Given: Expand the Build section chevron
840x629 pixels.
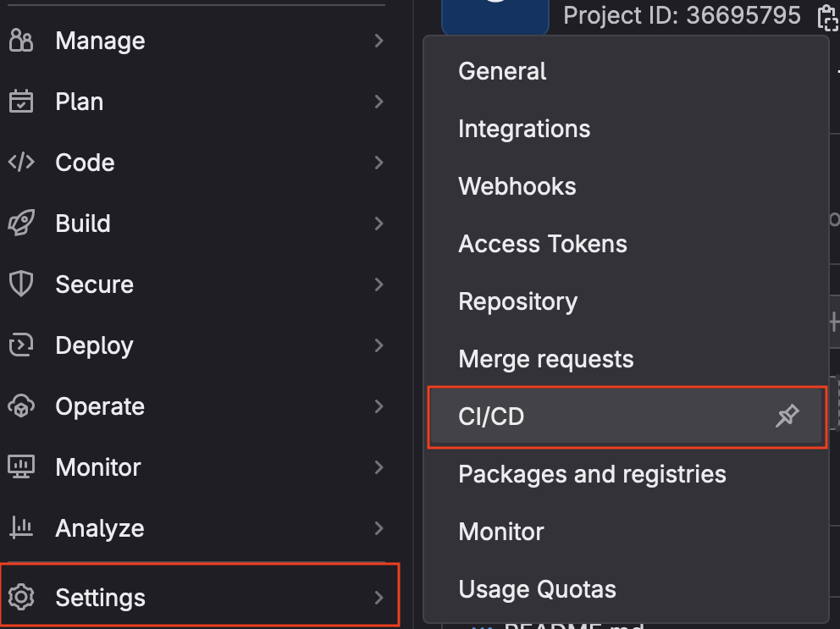Looking at the screenshot, I should tap(379, 223).
